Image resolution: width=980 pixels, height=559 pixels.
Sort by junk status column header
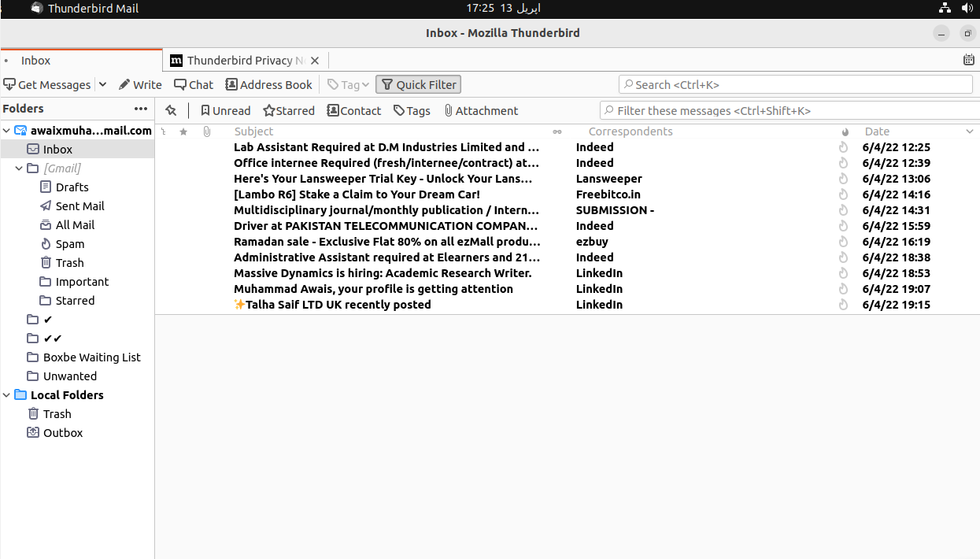tap(845, 131)
